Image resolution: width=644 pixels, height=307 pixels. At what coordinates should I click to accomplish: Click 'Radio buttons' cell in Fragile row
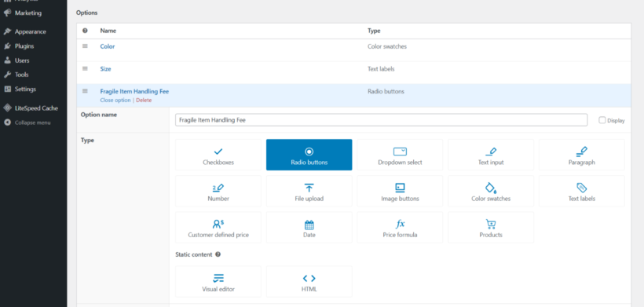(x=386, y=92)
